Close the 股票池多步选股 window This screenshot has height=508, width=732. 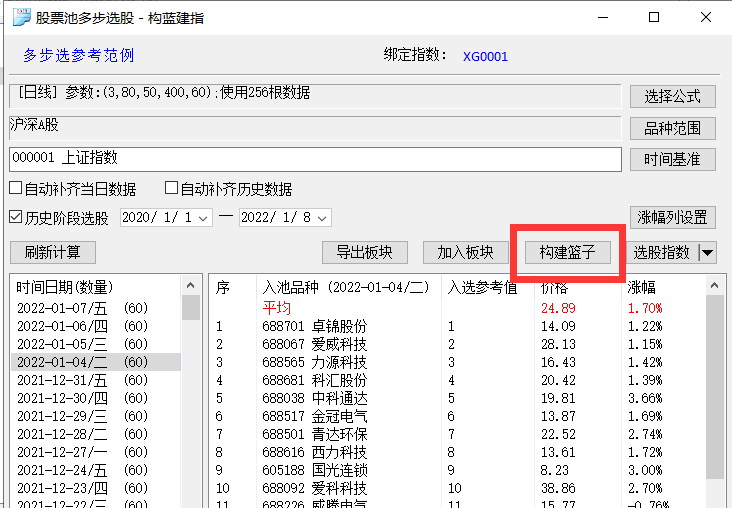pos(706,17)
